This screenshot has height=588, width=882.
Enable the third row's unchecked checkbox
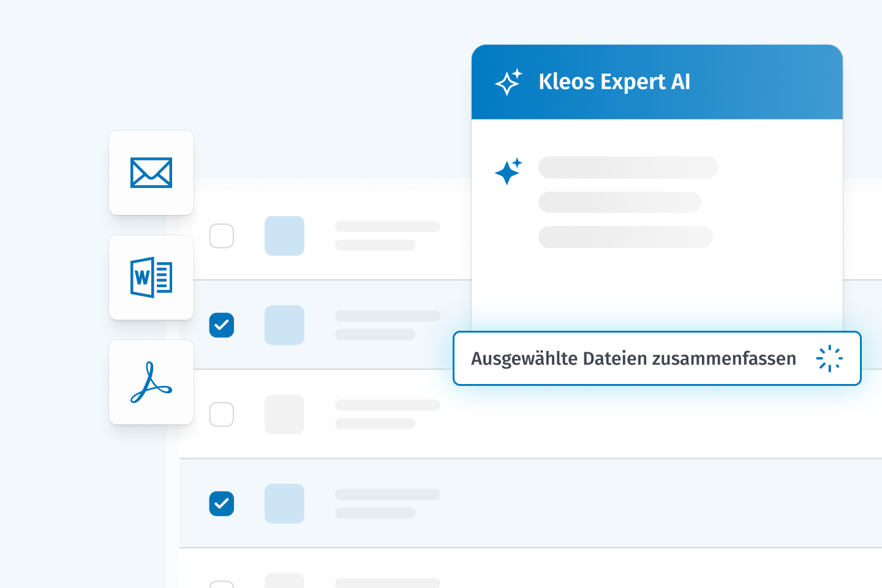click(222, 415)
